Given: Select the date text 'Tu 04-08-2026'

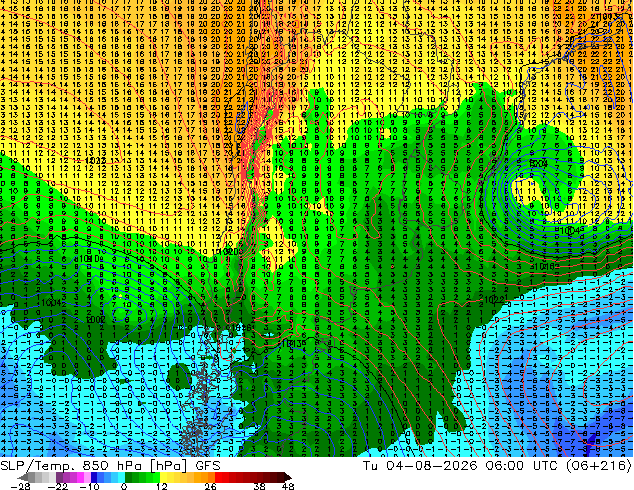Looking at the screenshot, I should point(420,466).
